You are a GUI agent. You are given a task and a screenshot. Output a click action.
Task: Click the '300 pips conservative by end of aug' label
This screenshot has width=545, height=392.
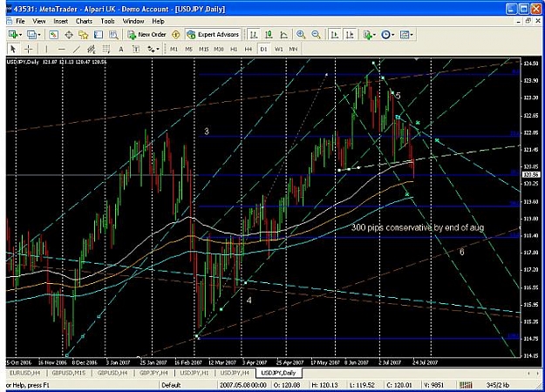click(418, 227)
